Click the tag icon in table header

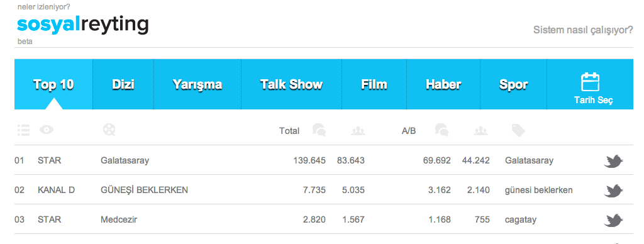click(518, 131)
